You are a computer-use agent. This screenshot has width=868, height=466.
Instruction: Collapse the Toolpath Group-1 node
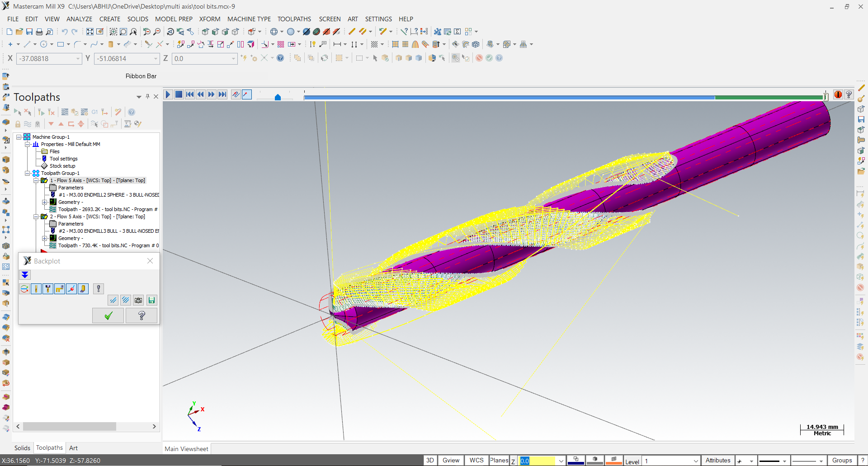click(27, 173)
